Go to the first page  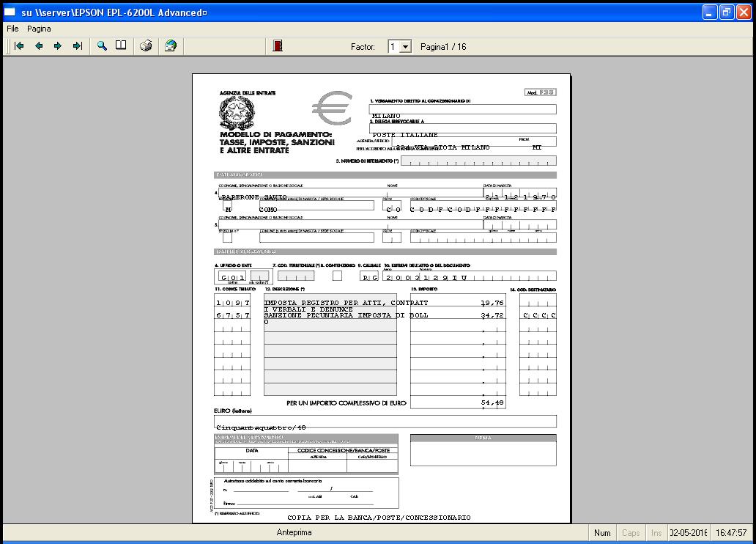(x=19, y=46)
